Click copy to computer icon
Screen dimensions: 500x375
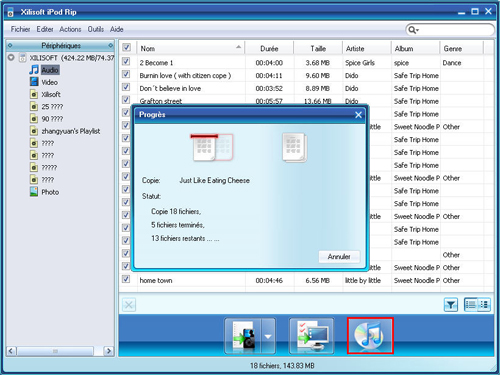point(311,336)
